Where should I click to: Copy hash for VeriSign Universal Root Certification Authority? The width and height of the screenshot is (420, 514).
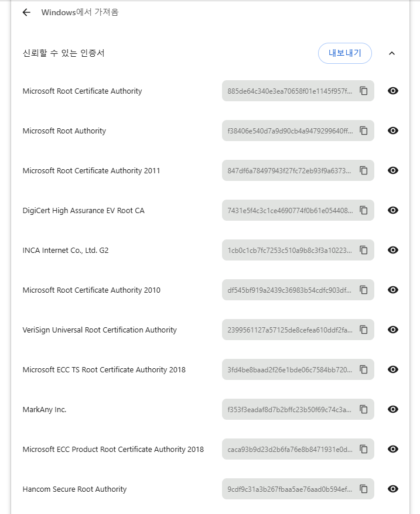coord(364,330)
